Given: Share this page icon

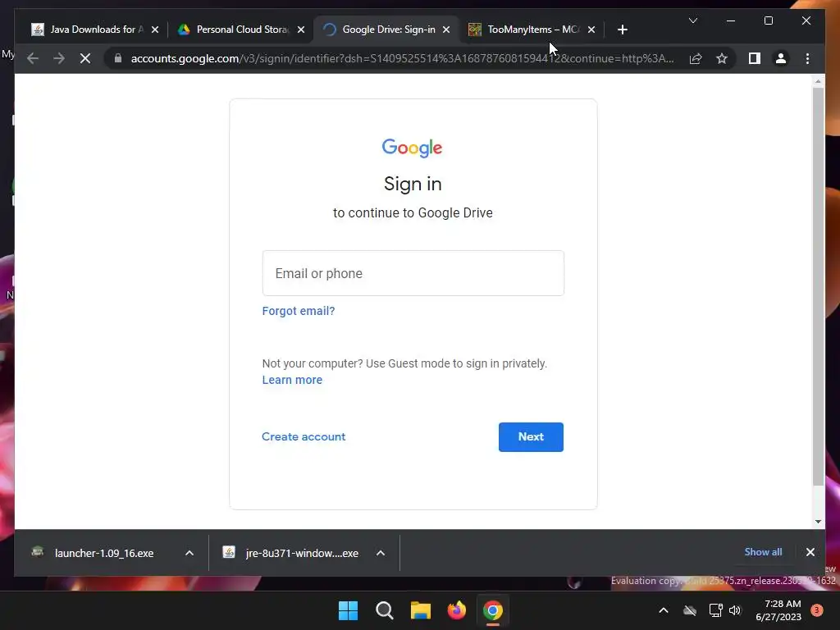Looking at the screenshot, I should (696, 58).
